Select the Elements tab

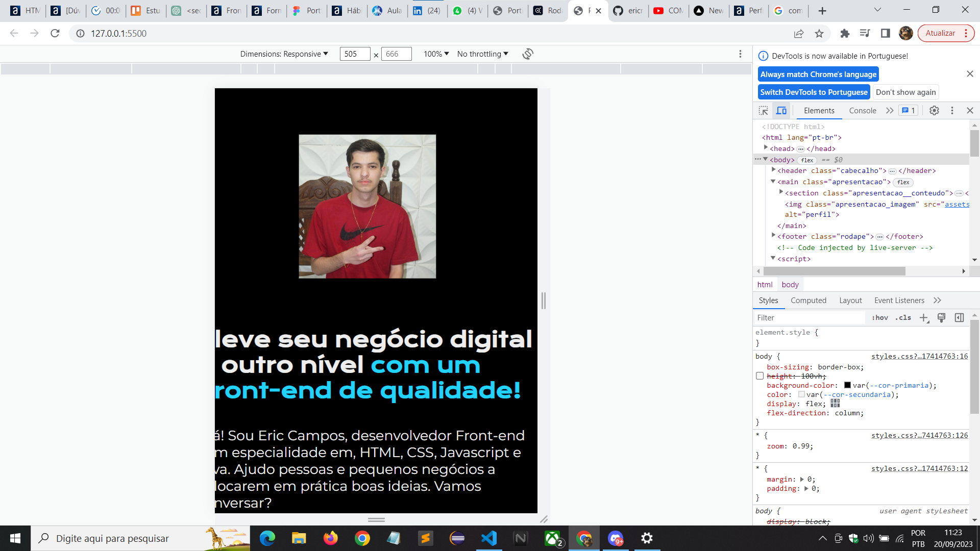tap(819, 110)
